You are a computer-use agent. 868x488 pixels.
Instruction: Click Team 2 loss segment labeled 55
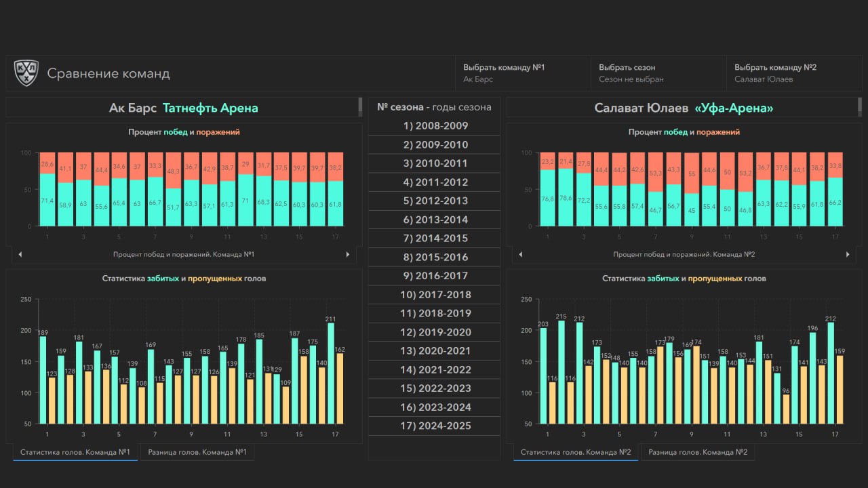(692, 173)
